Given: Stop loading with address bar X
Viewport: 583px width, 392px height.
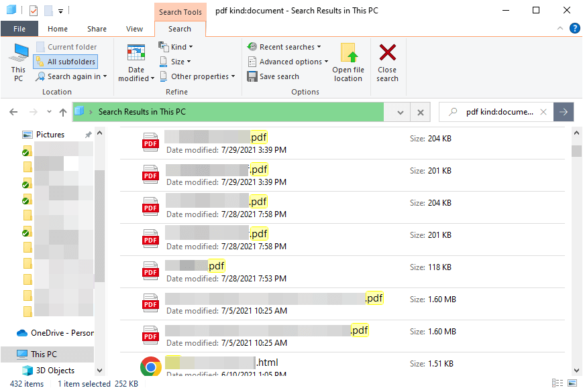Looking at the screenshot, I should 421,112.
